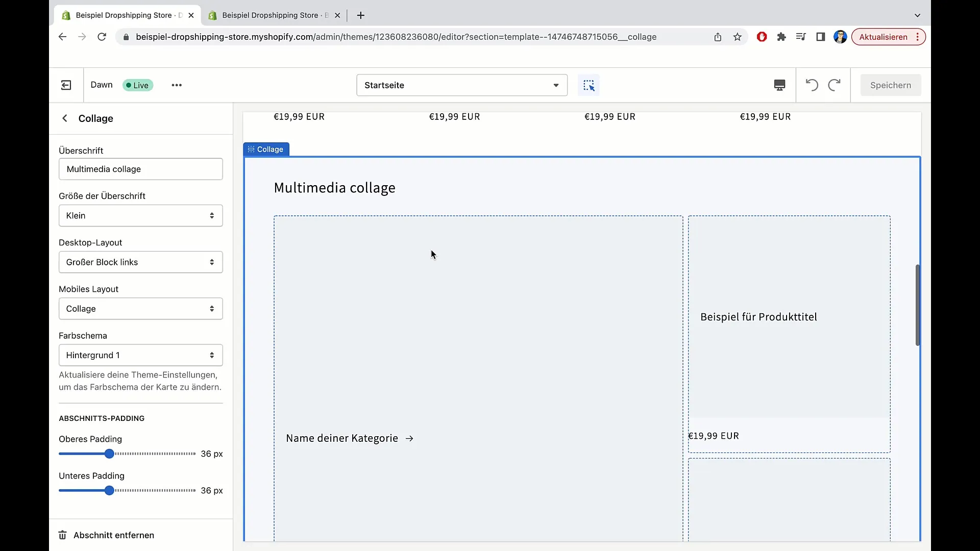The height and width of the screenshot is (551, 980).
Task: Click the Größe der Überschrift Klein dropdown
Action: [140, 215]
